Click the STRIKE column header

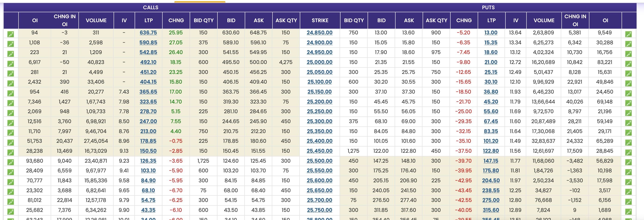[x=320, y=21]
